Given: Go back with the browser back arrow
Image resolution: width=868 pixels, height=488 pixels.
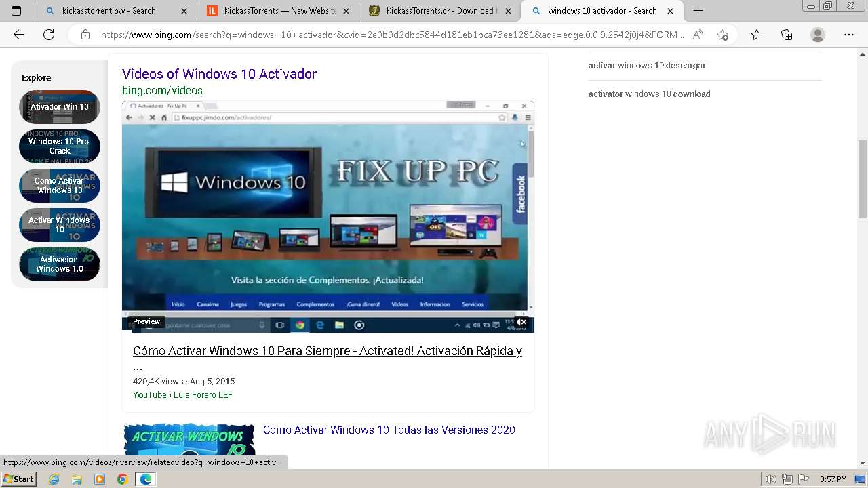Looking at the screenshot, I should [19, 35].
